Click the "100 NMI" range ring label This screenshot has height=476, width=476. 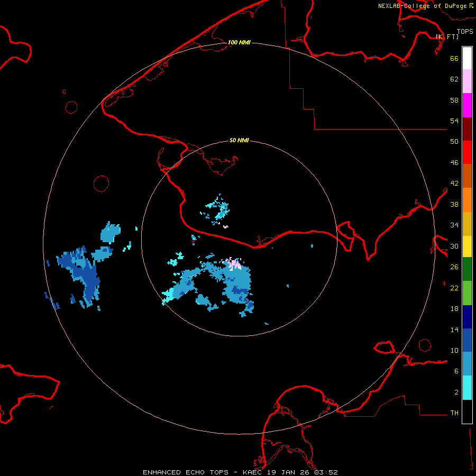pos(239,42)
